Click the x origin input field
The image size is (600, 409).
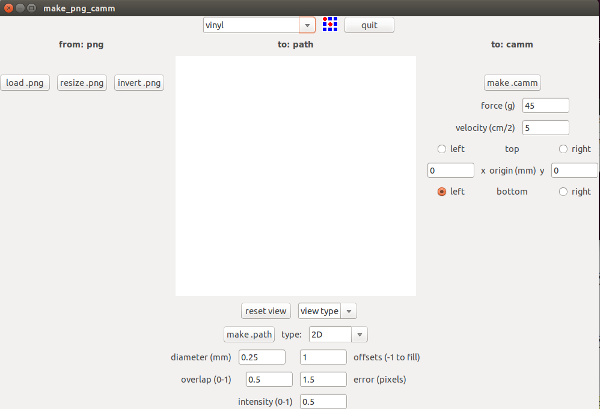pos(451,171)
